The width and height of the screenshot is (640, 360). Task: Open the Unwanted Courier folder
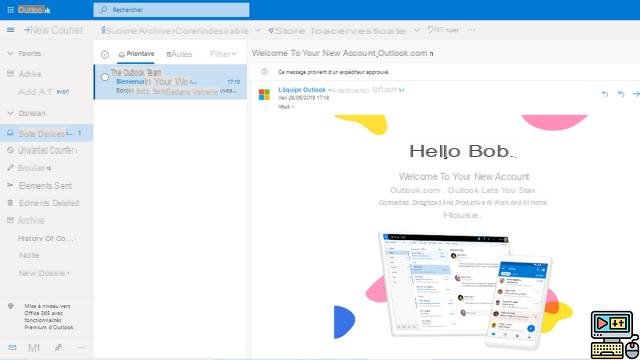click(x=46, y=150)
